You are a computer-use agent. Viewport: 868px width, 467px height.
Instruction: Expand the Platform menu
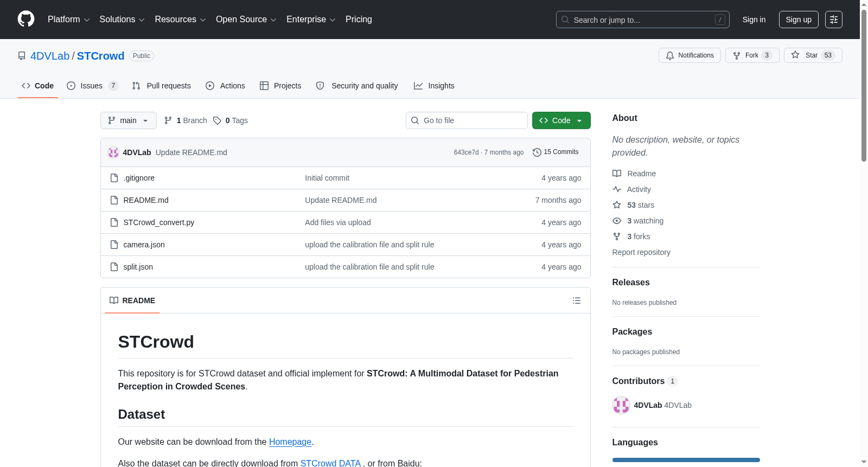(x=69, y=20)
